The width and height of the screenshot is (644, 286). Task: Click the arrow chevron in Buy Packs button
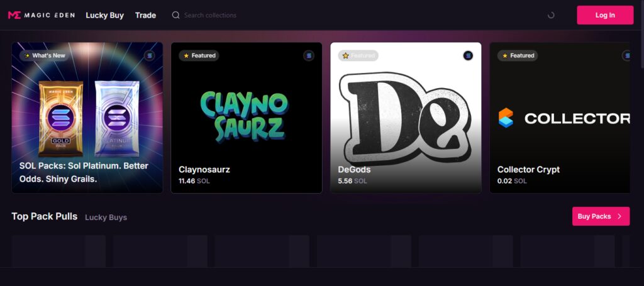point(619,216)
